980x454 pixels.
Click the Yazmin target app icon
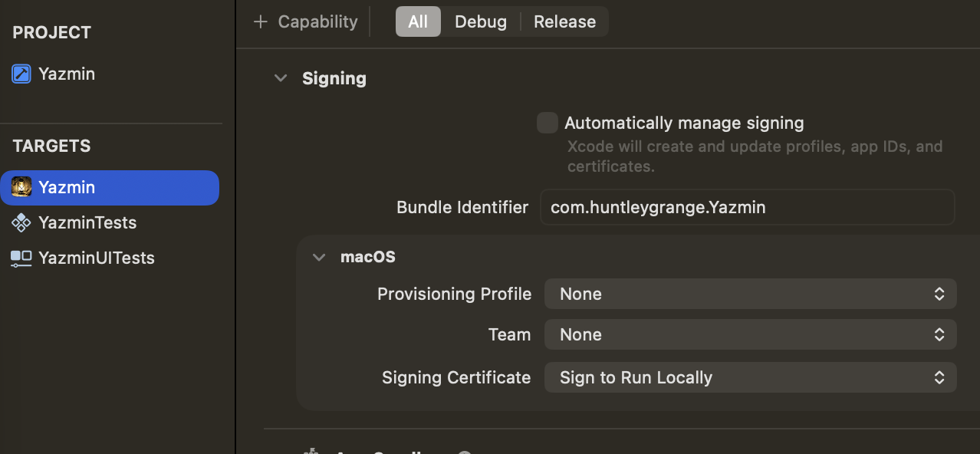coord(21,187)
